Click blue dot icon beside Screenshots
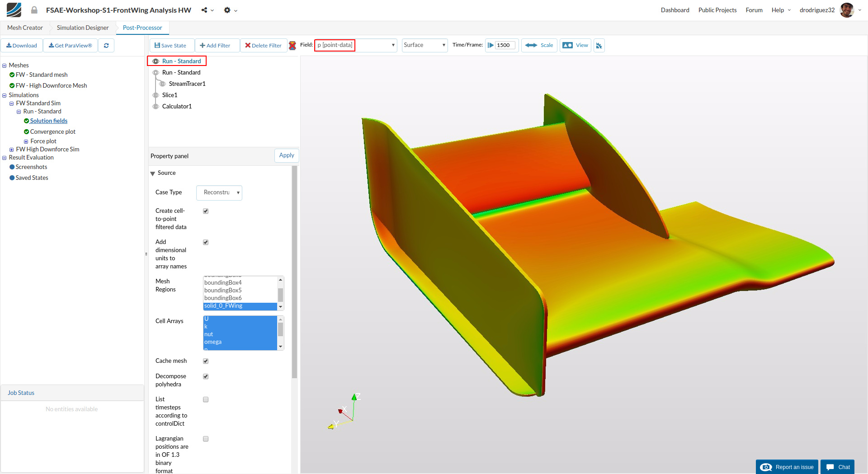 pos(12,167)
